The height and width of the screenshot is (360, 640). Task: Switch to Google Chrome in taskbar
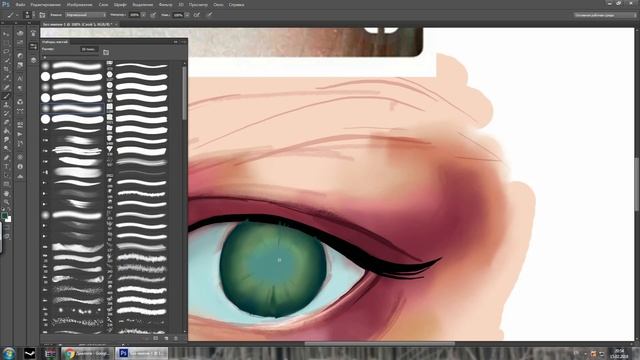click(87, 353)
